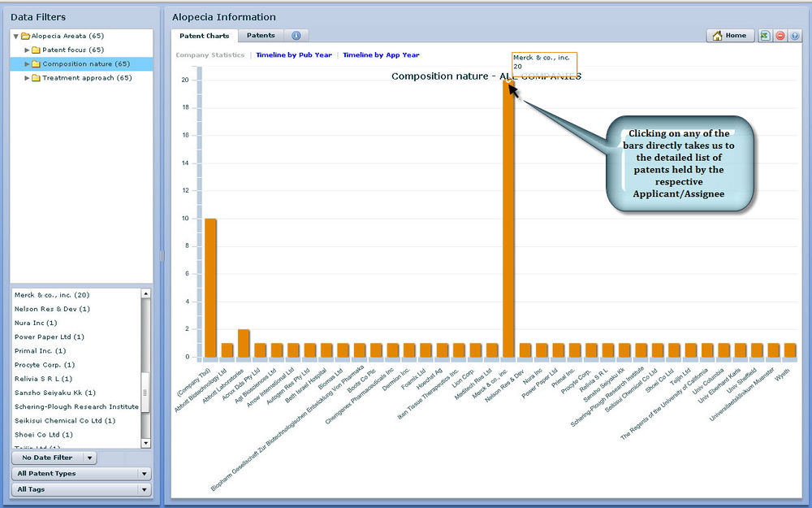Click the Patent focus folder icon
Viewport: 812px width, 508px height.
pos(36,50)
